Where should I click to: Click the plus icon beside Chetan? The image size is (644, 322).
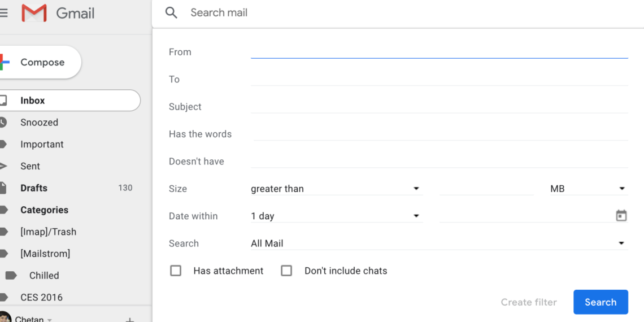click(x=129, y=319)
